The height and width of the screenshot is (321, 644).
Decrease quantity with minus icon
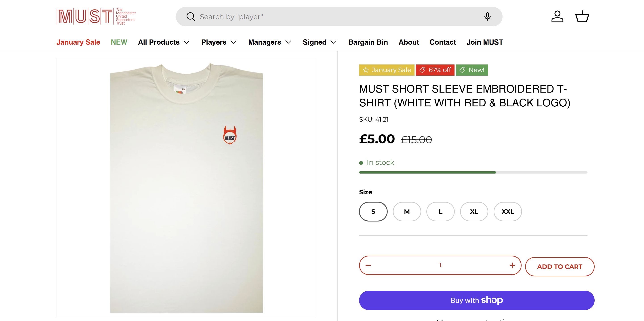368,265
